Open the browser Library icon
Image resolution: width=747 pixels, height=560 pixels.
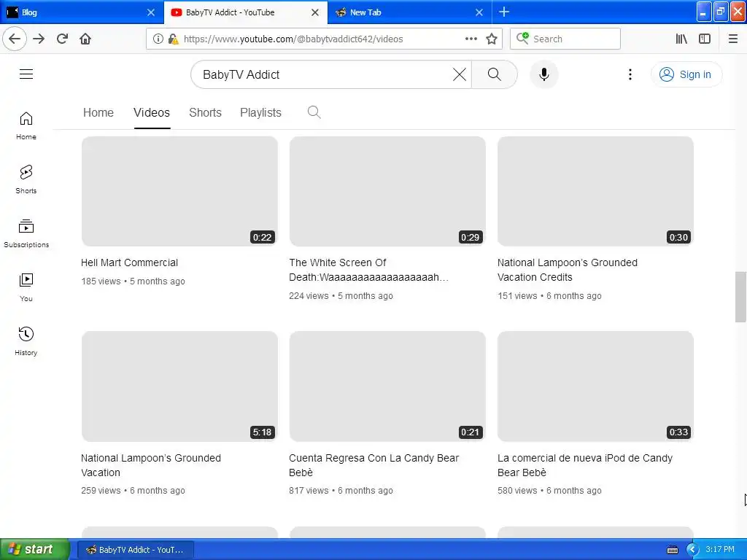(x=681, y=39)
